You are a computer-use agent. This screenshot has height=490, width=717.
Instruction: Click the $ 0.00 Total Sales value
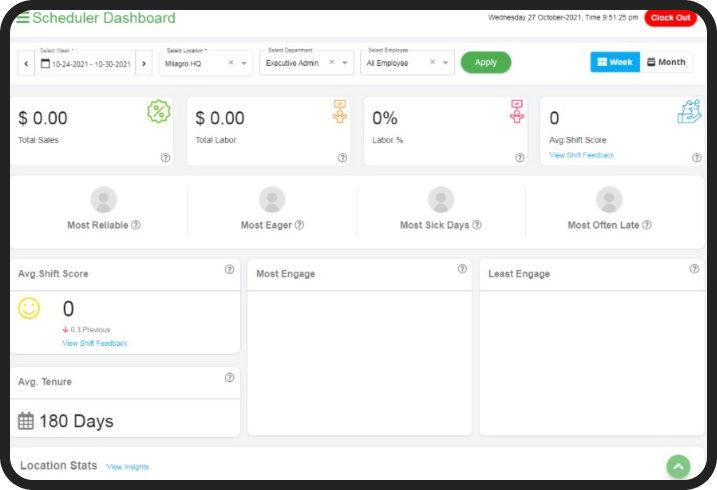43,118
